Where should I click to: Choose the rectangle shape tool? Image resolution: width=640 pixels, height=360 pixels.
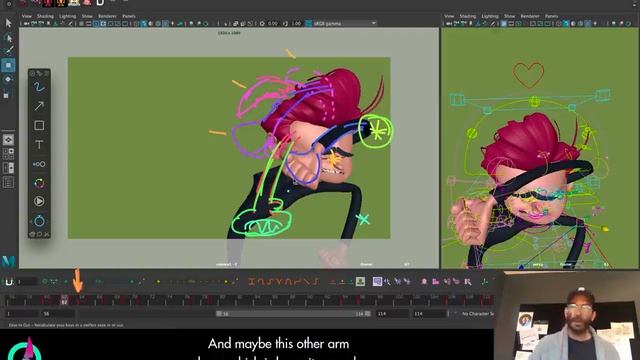(x=39, y=125)
